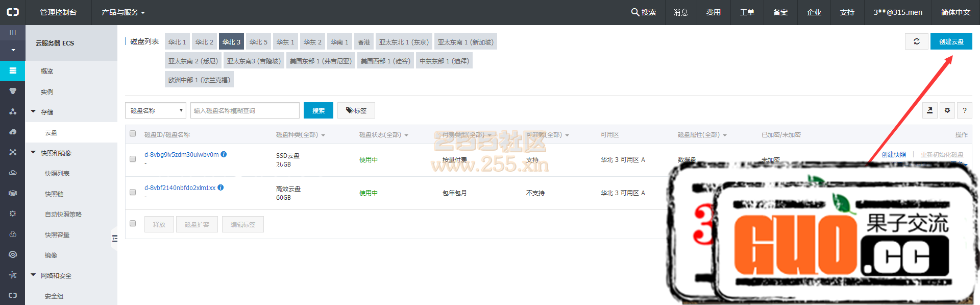Toggle the select-all checkbox in table header
Viewport: 980px width, 305px height.
(133, 134)
